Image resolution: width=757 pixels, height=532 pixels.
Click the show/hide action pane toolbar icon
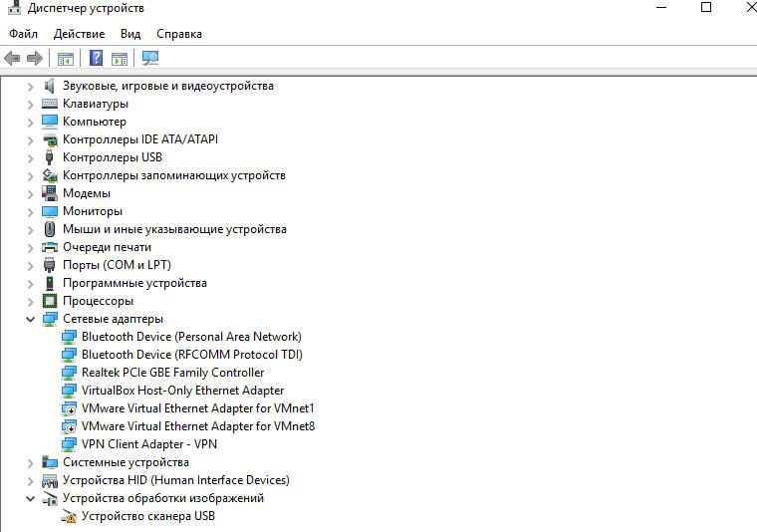[120, 59]
